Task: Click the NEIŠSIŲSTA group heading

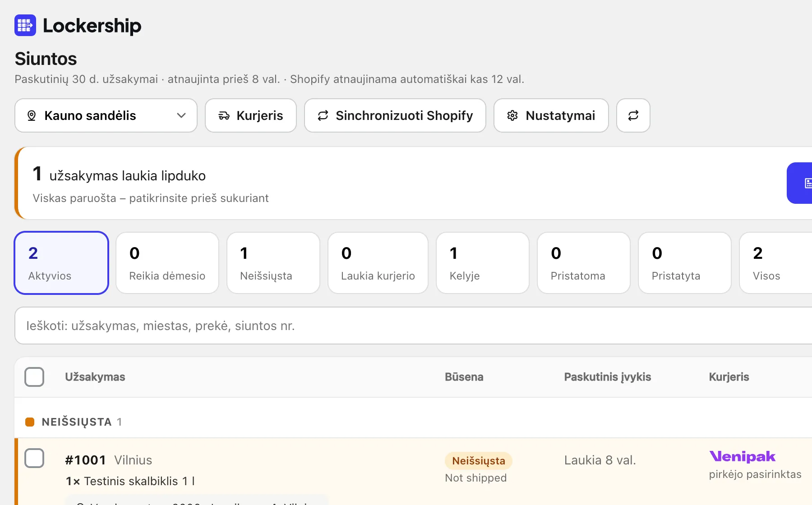Action: click(77, 422)
